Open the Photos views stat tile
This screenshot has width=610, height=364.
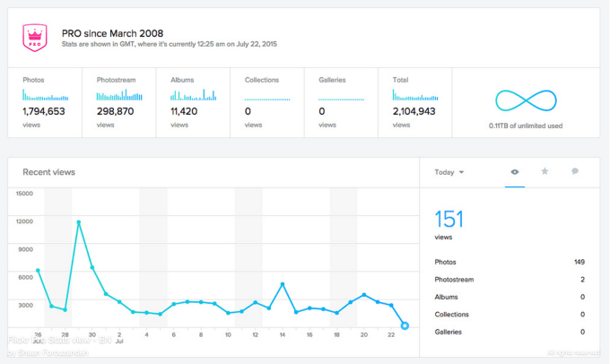45,103
